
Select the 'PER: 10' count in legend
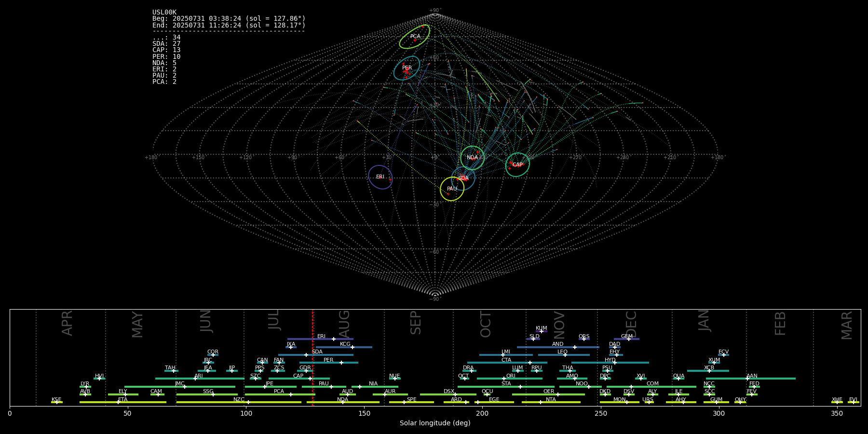pyautogui.click(x=166, y=57)
